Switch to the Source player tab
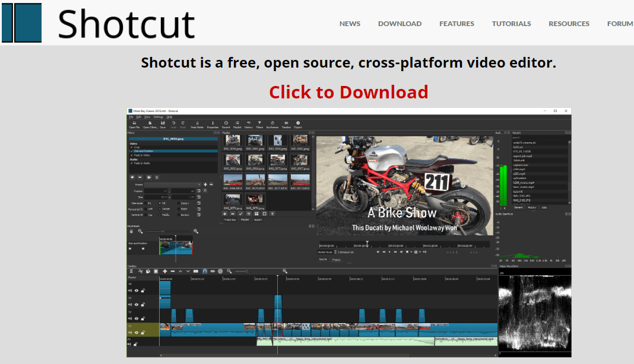 pos(323,260)
